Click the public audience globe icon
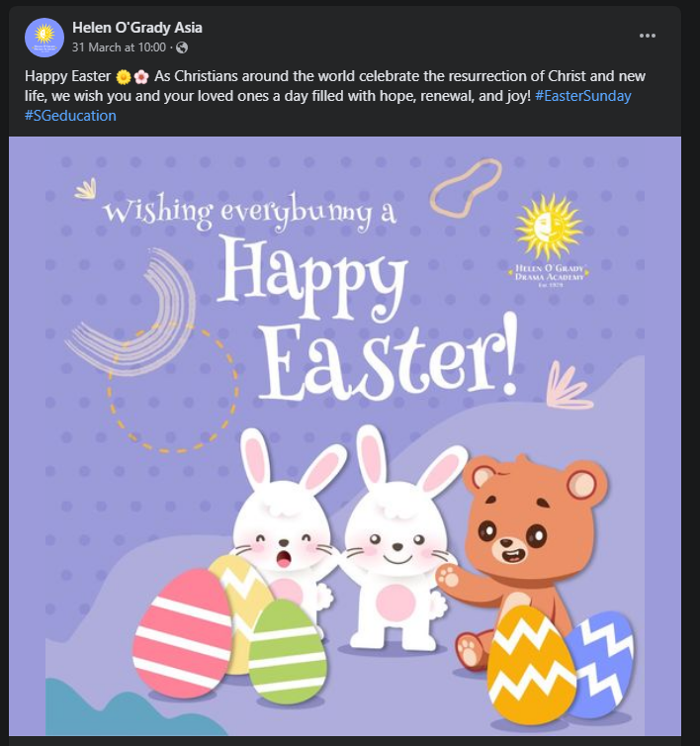Screen dimensions: 700x746 coord(182,47)
